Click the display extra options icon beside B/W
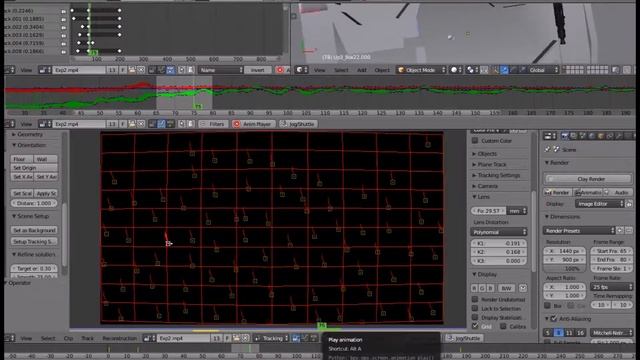The height and width of the screenshot is (360, 640). (523, 288)
